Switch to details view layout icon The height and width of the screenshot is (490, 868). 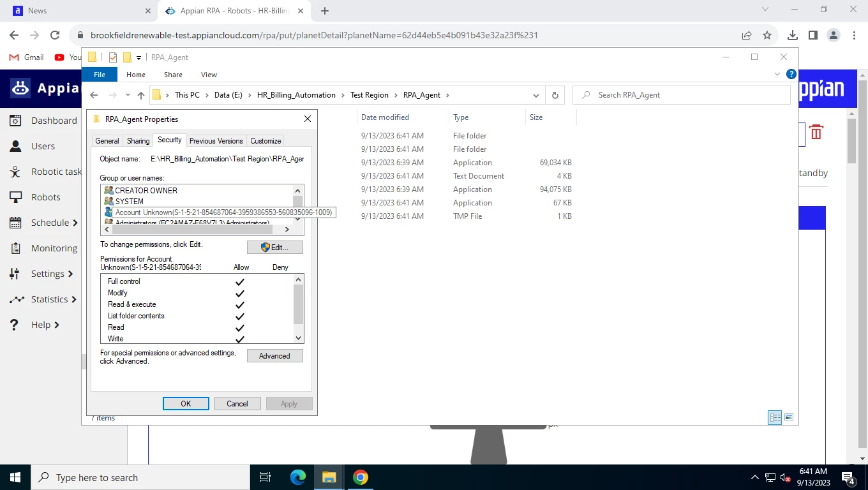775,417
